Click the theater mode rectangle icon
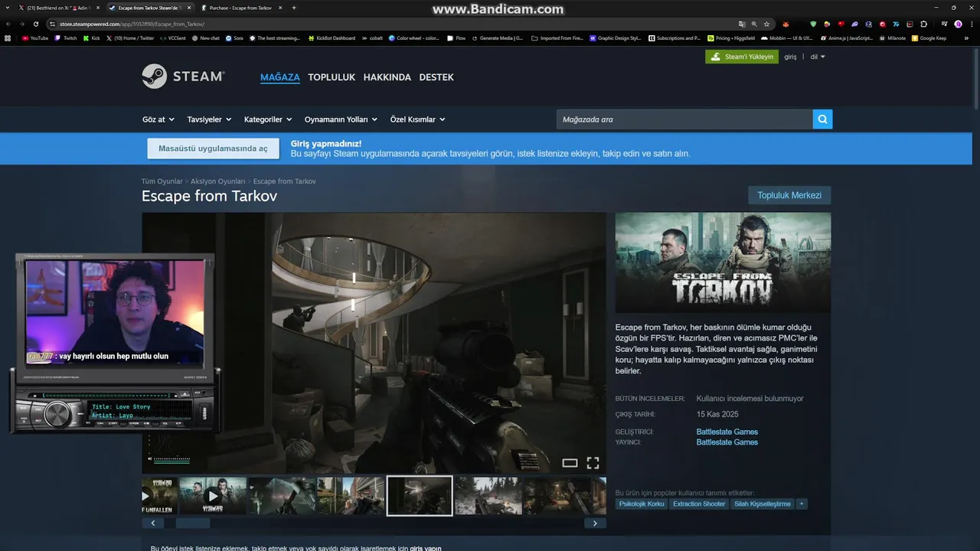 pos(570,462)
